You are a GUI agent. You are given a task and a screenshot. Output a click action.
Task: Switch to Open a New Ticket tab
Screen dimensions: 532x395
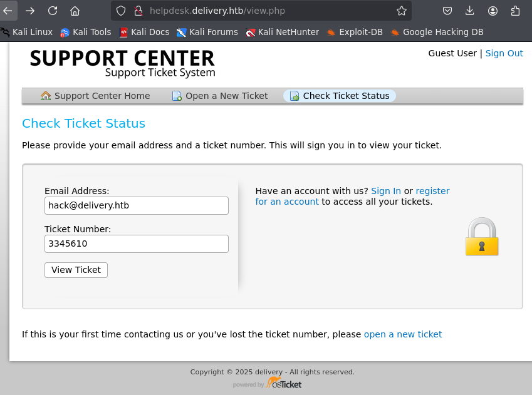(220, 96)
